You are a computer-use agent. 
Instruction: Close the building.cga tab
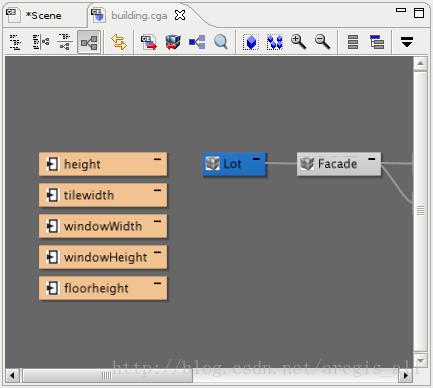click(180, 15)
